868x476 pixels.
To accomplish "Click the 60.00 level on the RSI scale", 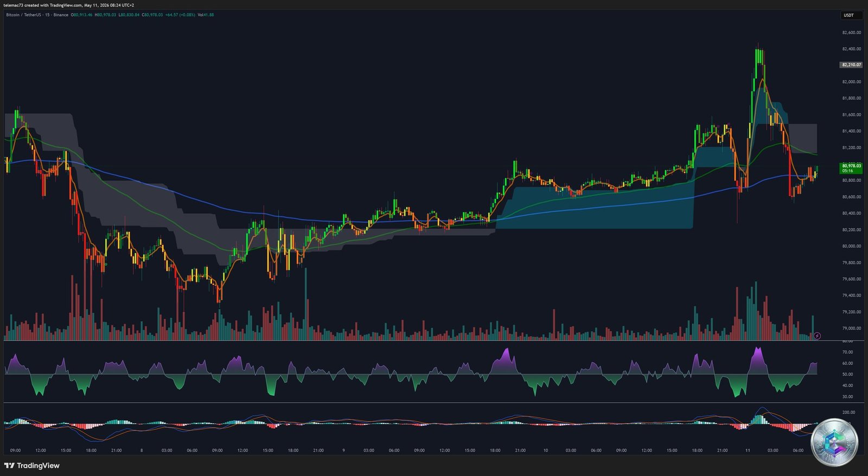I will (x=847, y=363).
